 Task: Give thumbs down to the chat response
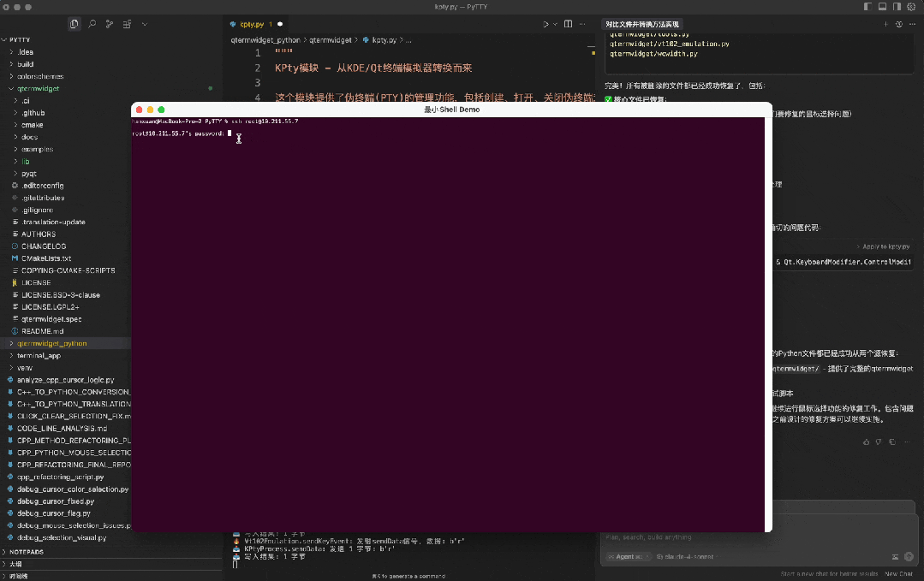879,442
